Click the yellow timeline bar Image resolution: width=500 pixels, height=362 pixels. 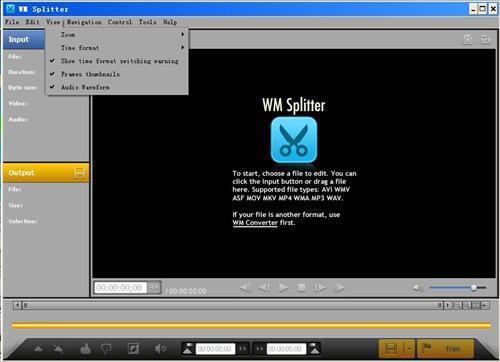pyautogui.click(x=251, y=326)
